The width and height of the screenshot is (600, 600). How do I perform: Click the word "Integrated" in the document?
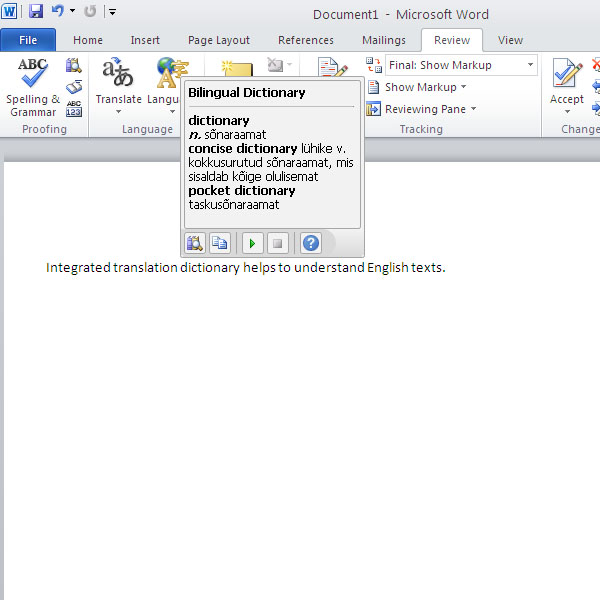click(x=78, y=267)
